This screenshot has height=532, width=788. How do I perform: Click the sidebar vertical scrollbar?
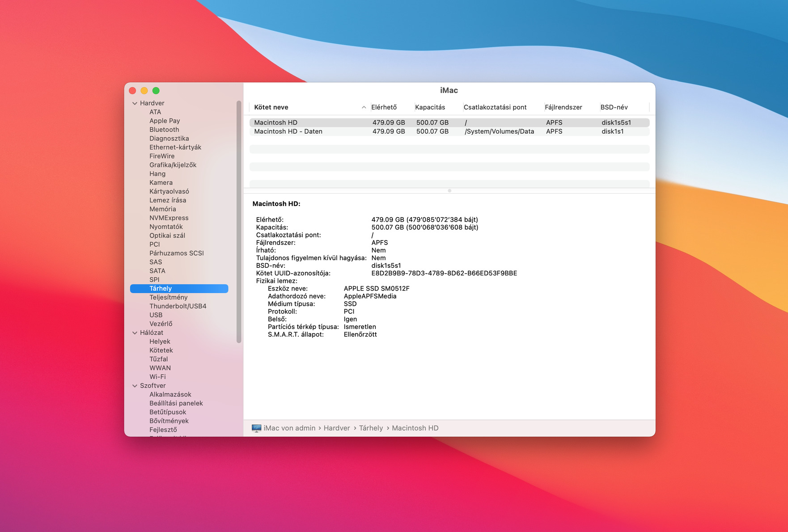[239, 222]
